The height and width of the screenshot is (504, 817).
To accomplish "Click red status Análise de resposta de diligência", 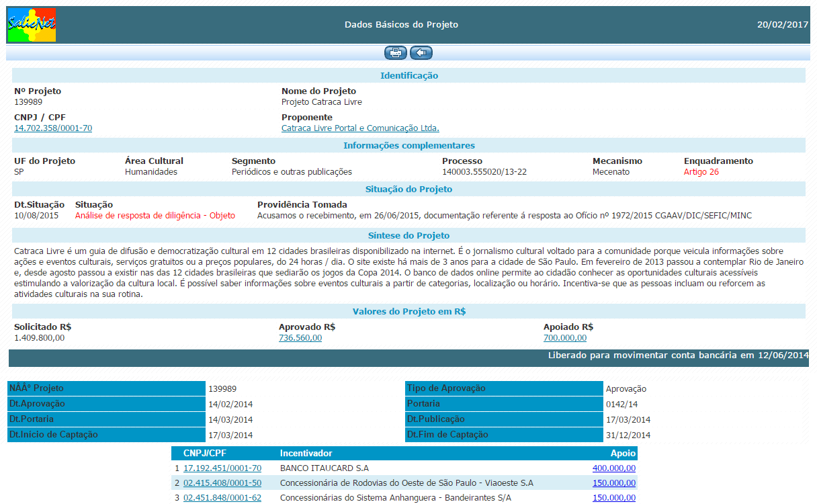I will [155, 216].
